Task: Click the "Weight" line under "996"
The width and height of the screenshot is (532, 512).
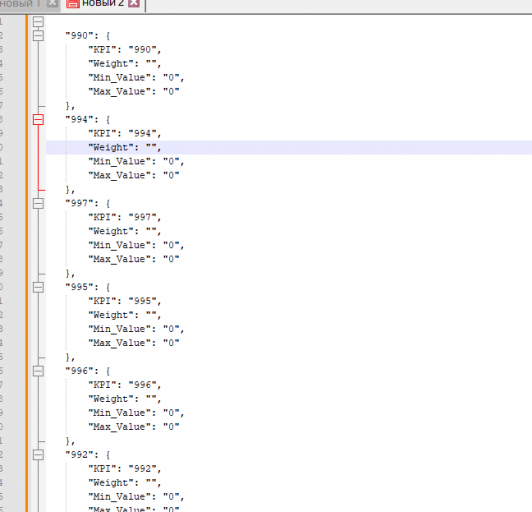Action: click(125, 399)
